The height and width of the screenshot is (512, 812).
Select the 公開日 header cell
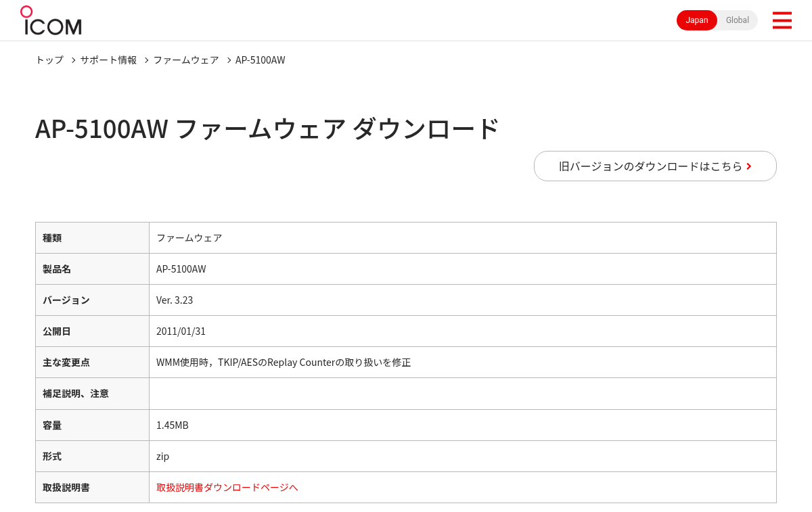92,331
